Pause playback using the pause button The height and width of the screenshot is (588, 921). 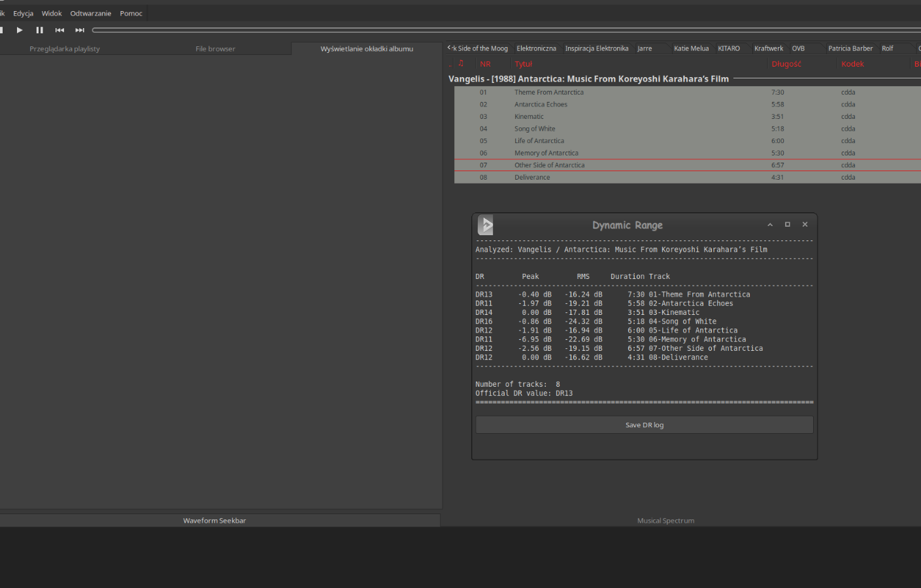click(x=39, y=30)
